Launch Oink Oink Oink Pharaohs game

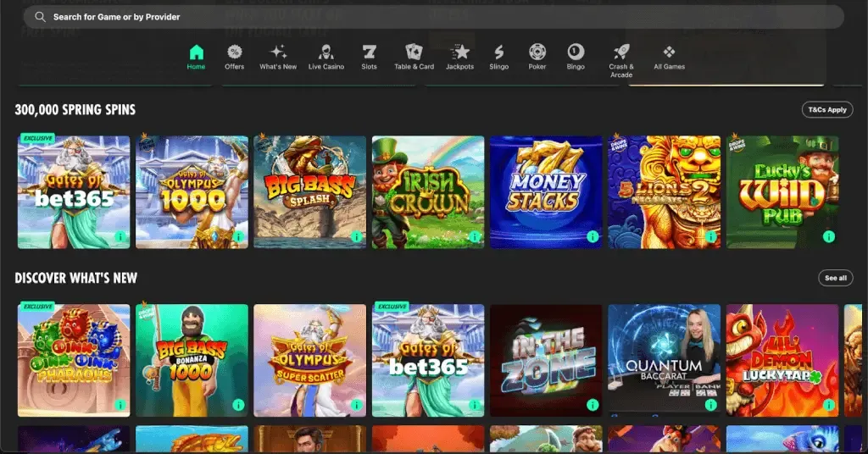click(x=74, y=360)
